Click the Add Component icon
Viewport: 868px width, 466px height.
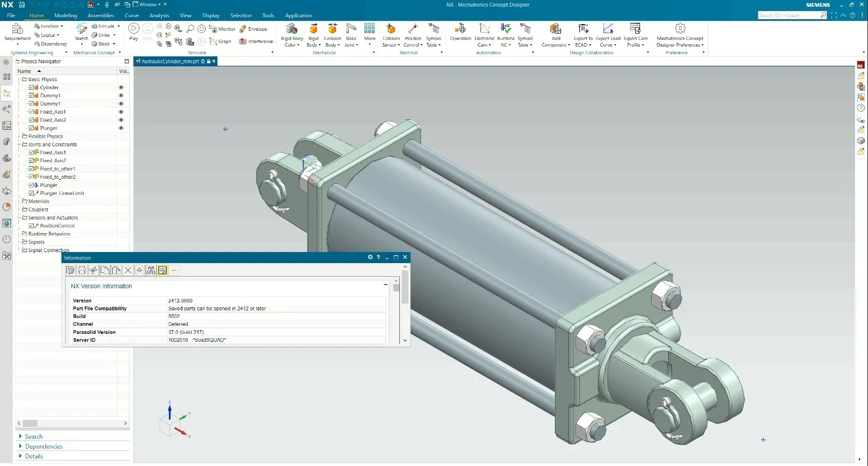click(x=555, y=29)
